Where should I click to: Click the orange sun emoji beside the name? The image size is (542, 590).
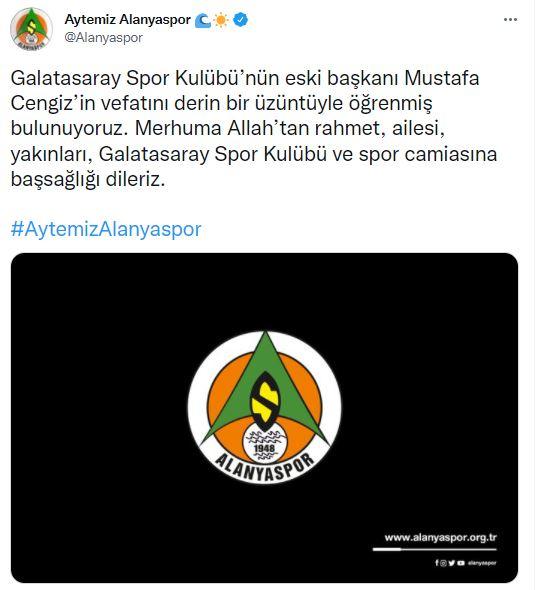(x=221, y=20)
